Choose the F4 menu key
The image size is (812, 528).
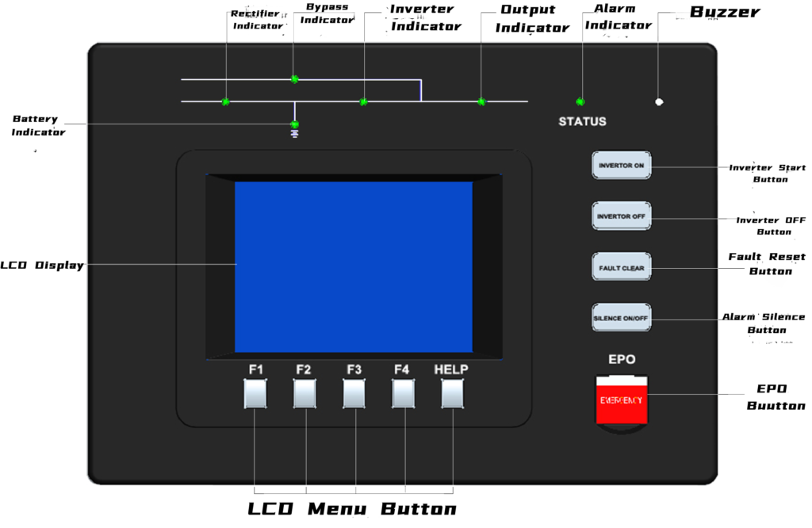(x=403, y=394)
